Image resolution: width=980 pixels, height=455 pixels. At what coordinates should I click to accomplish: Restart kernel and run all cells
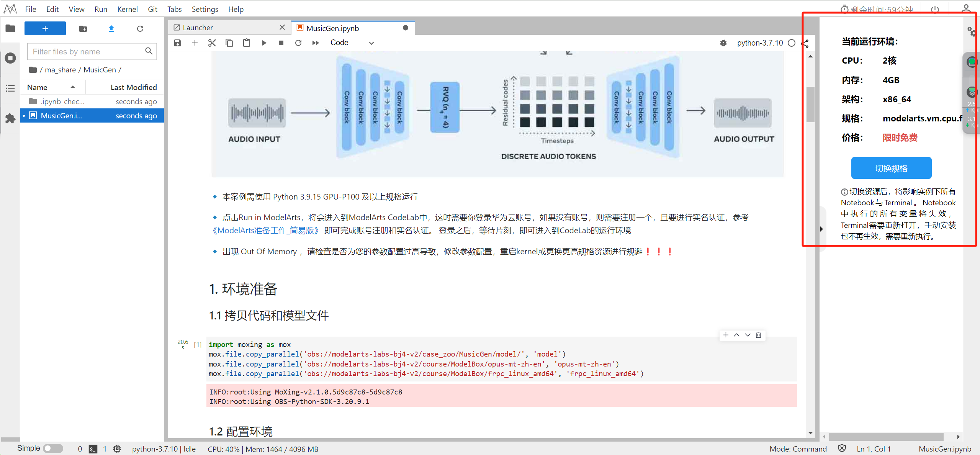pyautogui.click(x=316, y=43)
